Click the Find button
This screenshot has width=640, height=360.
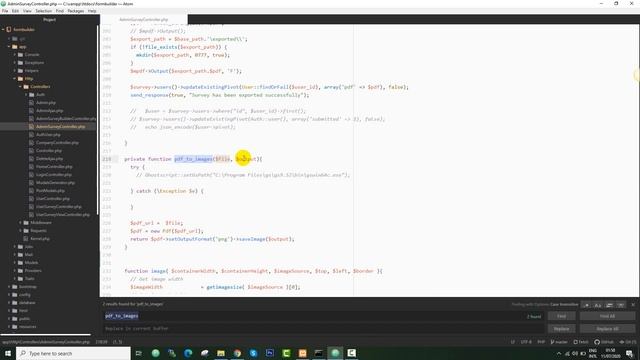(x=561, y=316)
